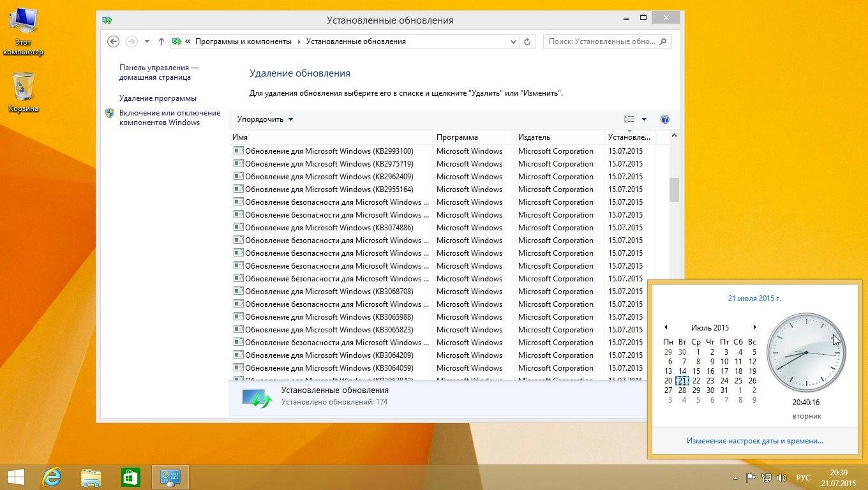Click the search magnifier icon
Screen dimensions: 868x490
[664, 41]
